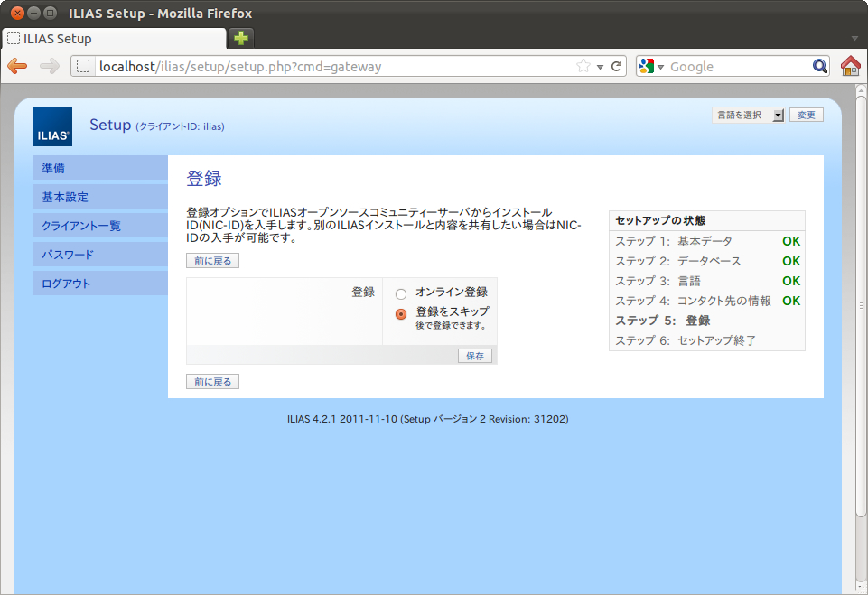Open the 基本設定 menu item
The image size is (868, 595).
pos(65,197)
